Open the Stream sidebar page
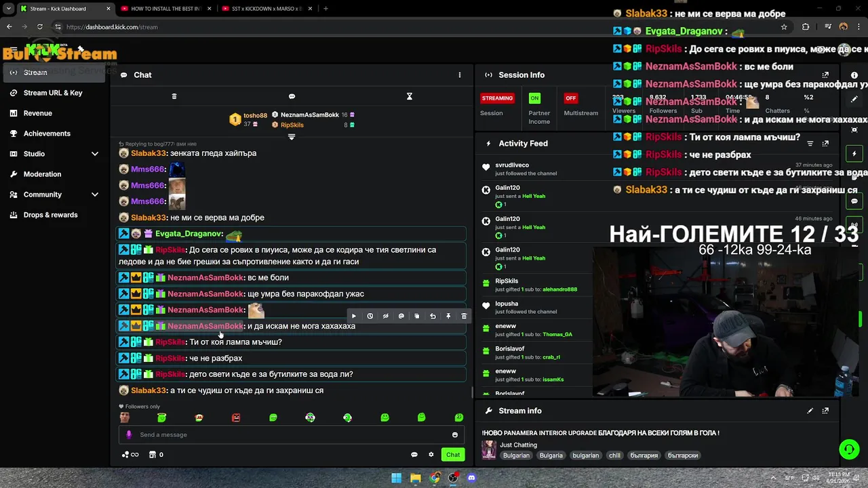The width and height of the screenshot is (868, 488). [55, 73]
